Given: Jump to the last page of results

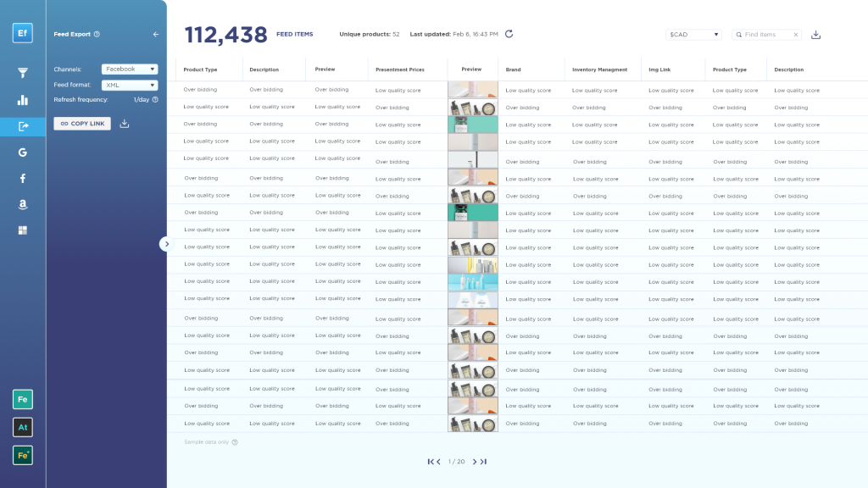Looking at the screenshot, I should (x=483, y=462).
